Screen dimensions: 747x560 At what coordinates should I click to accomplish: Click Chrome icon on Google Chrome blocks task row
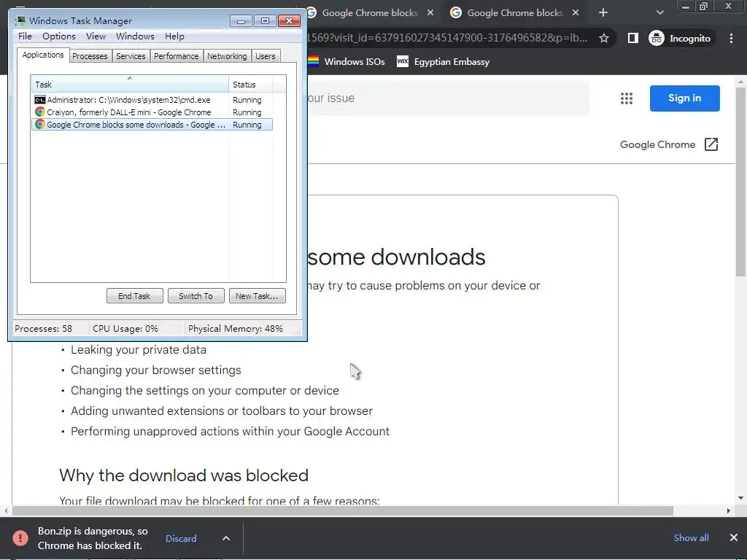40,124
